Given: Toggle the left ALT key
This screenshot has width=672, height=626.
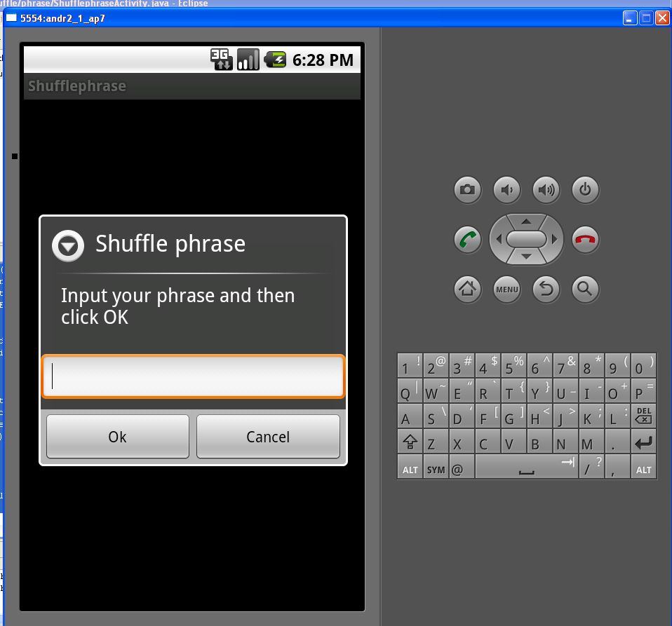Looking at the screenshot, I should 410,470.
